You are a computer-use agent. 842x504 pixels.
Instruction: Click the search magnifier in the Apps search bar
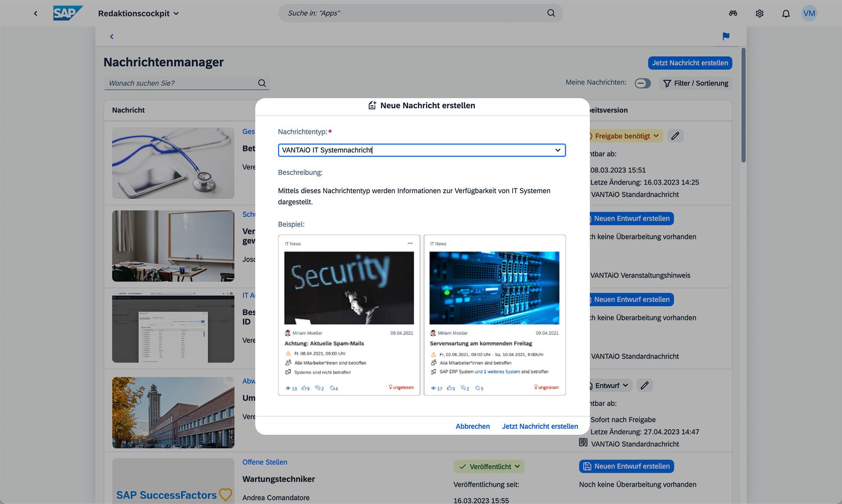(551, 13)
